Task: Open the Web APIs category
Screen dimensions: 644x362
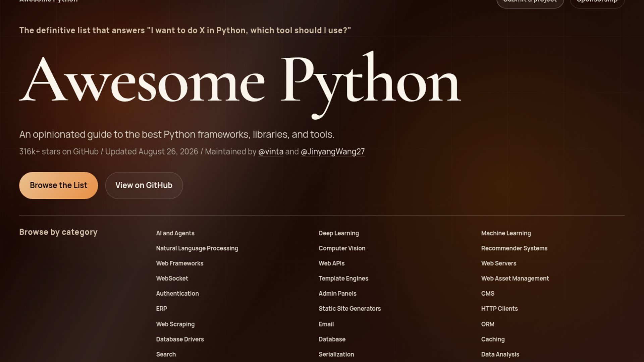Action: click(331, 263)
